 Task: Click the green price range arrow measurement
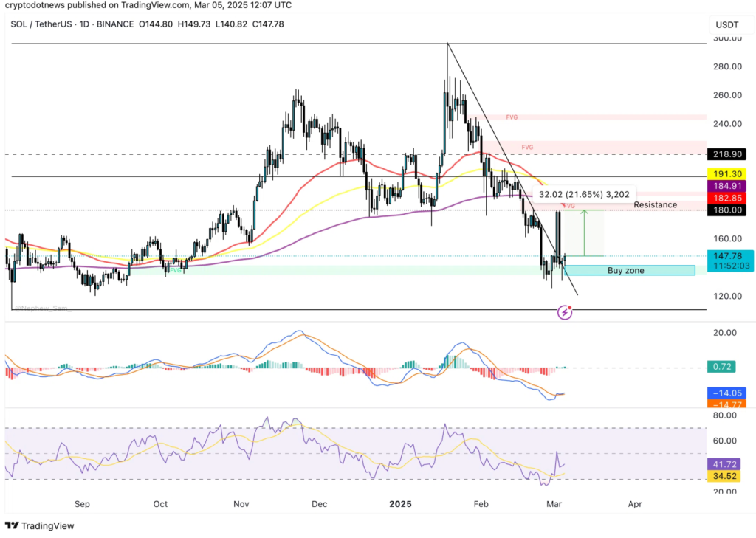tap(585, 232)
